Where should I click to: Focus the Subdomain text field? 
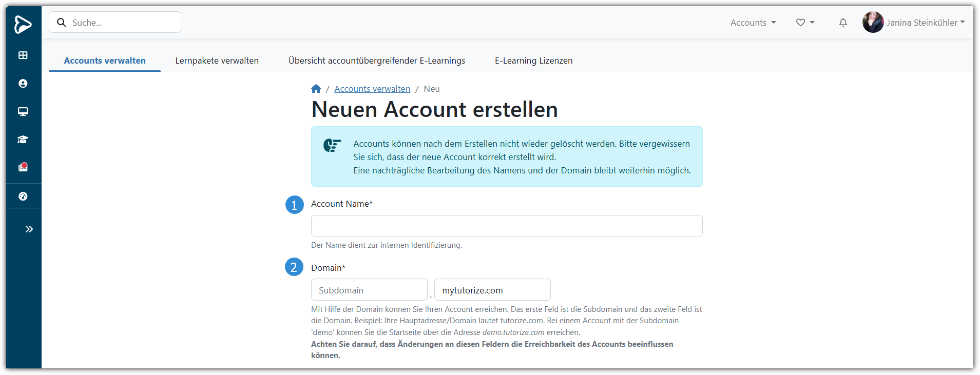pyautogui.click(x=369, y=290)
